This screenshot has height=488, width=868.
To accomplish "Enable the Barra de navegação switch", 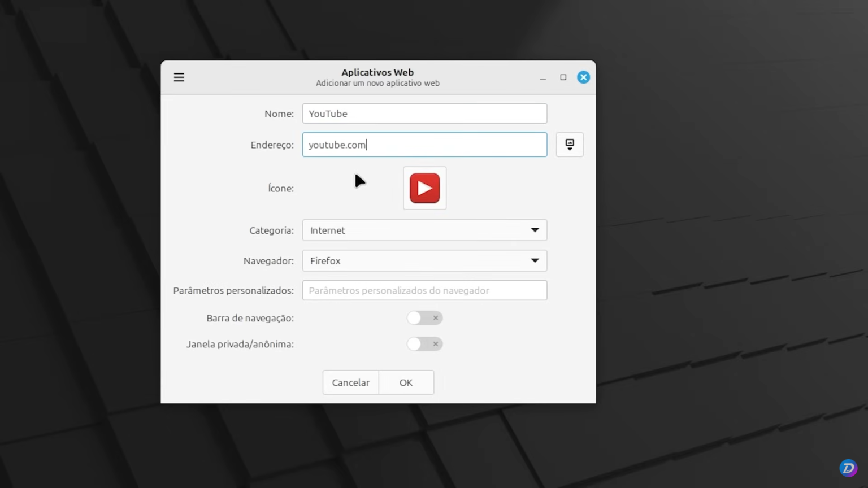I will (x=424, y=318).
